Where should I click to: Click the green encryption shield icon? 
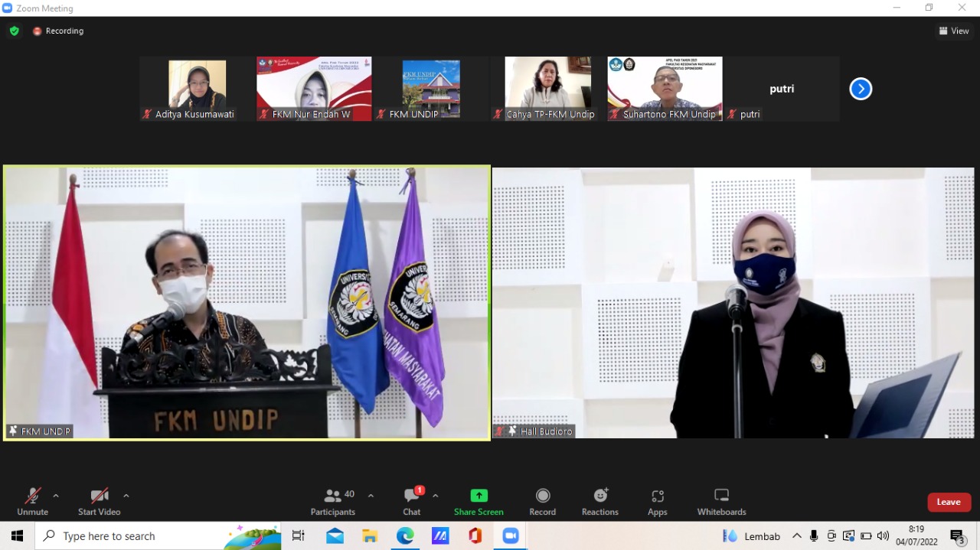pos(15,31)
